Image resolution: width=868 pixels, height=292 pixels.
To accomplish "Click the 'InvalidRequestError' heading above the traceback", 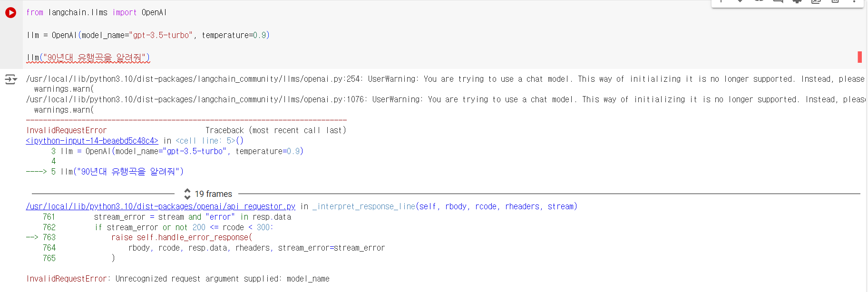I will click(x=67, y=130).
